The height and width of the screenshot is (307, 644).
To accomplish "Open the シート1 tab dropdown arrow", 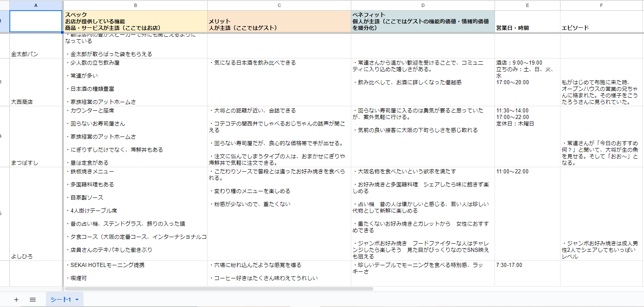I will (77, 300).
